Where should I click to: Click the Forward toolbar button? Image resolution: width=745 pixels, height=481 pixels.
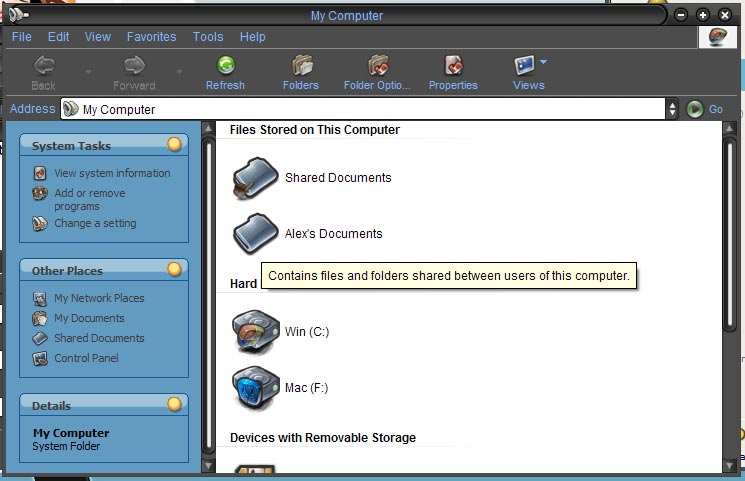pyautogui.click(x=134, y=73)
